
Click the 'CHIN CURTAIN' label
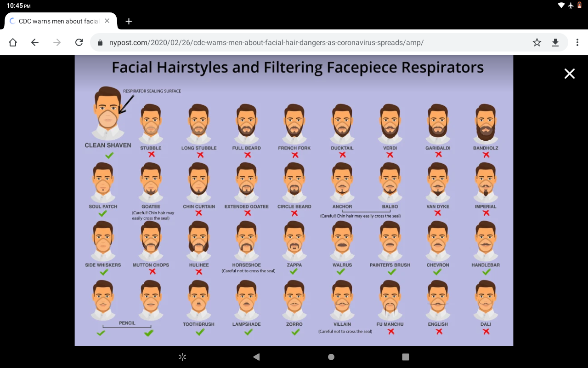tap(199, 207)
